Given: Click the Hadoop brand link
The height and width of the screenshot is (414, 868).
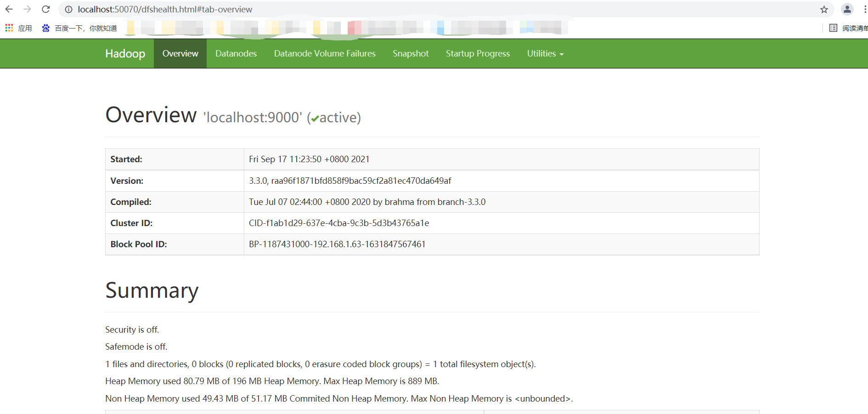Looking at the screenshot, I should (125, 54).
